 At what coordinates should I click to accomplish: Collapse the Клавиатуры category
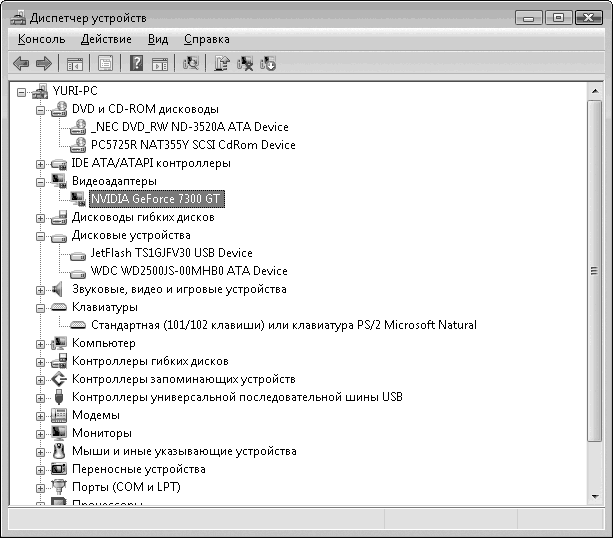click(40, 307)
